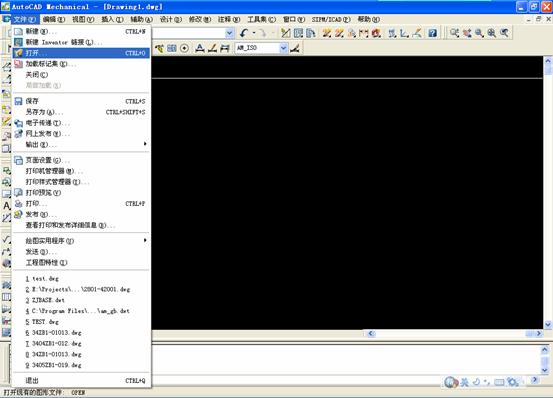Click the text style A icon

[200, 48]
